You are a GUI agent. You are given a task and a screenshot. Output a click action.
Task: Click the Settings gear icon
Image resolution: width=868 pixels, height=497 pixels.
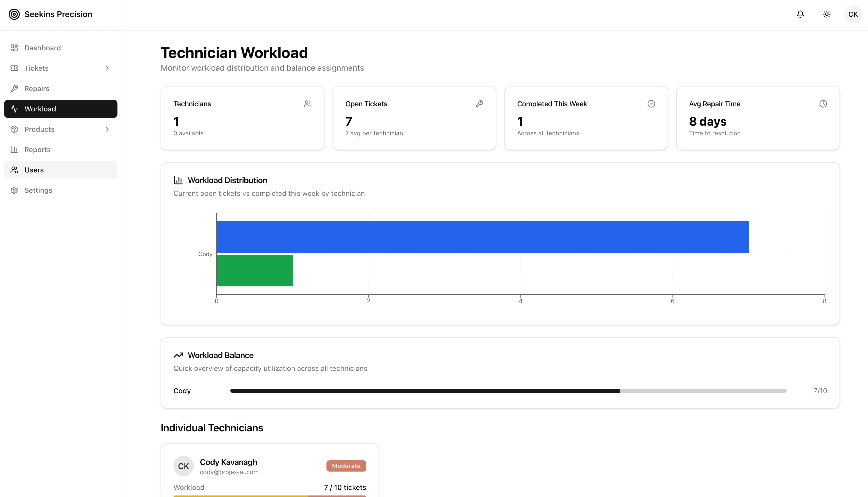pos(14,191)
